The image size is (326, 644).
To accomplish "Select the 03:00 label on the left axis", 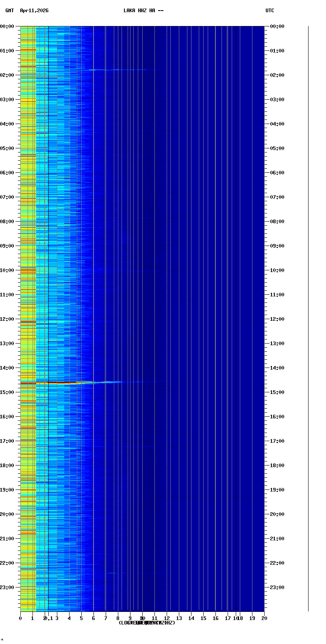I will [7, 100].
